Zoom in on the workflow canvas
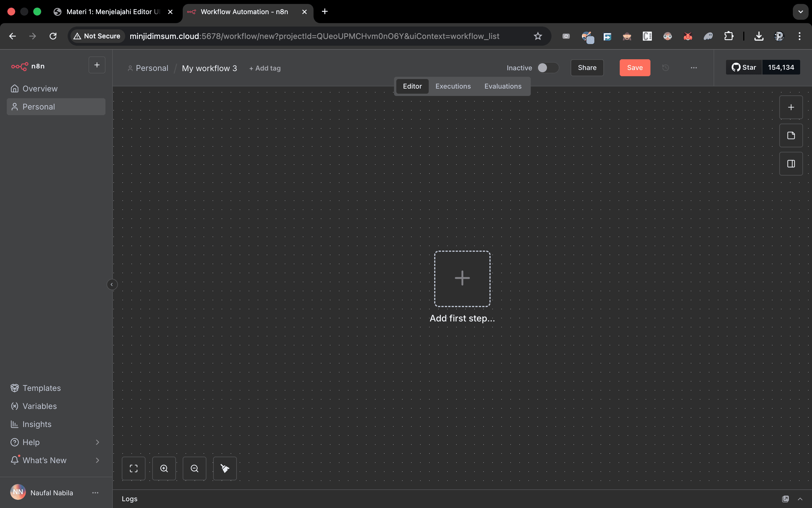 [164, 468]
